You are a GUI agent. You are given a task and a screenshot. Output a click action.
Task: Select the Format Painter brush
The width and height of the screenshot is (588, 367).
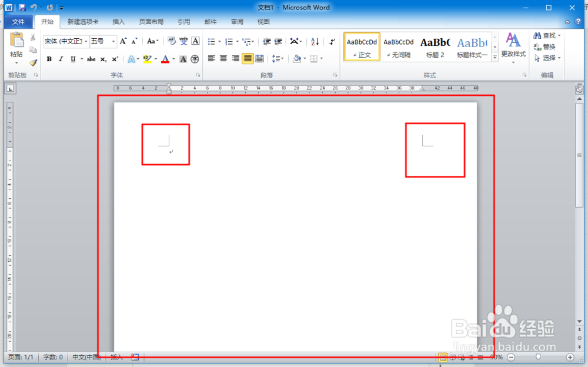click(x=33, y=62)
